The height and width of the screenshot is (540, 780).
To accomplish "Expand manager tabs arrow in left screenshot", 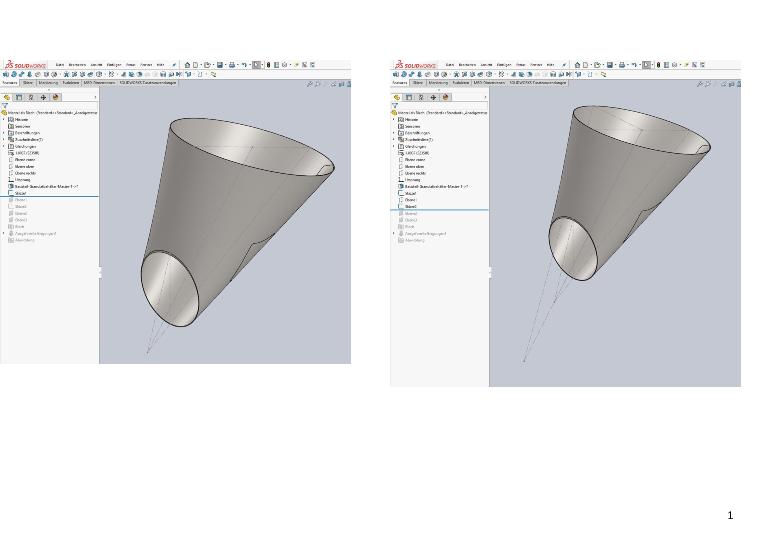I will 96,97.
